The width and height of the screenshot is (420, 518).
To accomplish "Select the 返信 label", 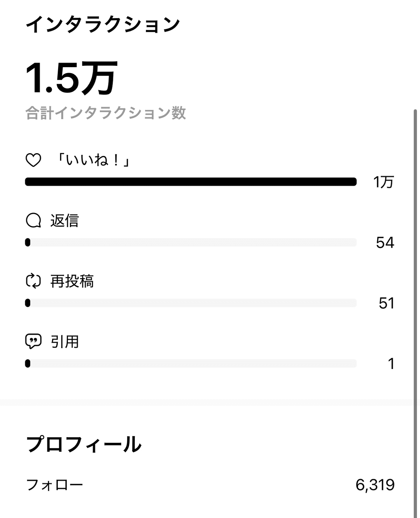I will [x=65, y=221].
